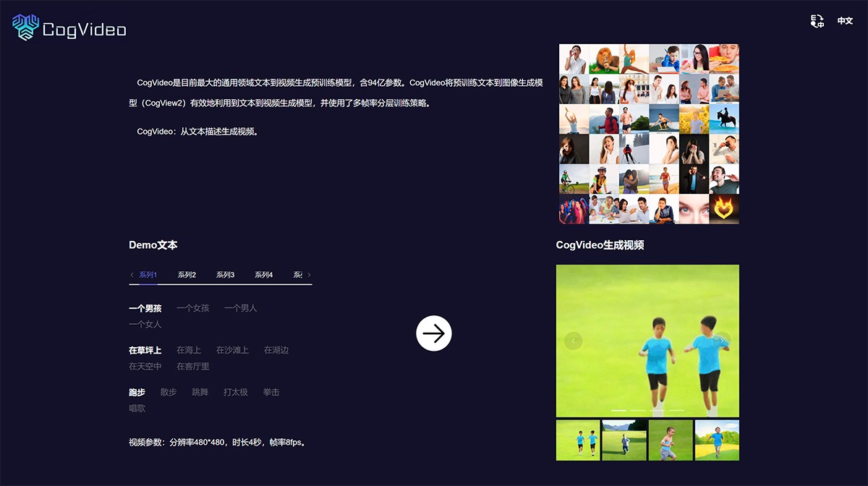The image size is (868, 486).
Task: Pick action option 打太极
Action: 235,392
